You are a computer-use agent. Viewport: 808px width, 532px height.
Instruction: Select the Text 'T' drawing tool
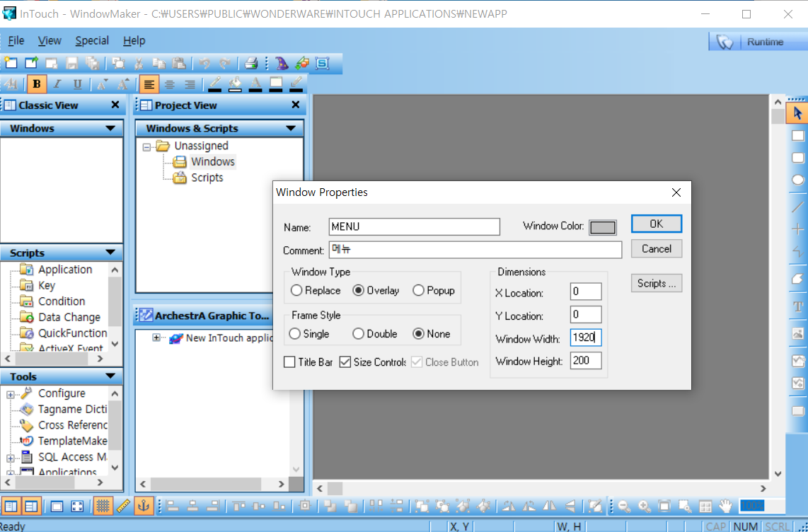pyautogui.click(x=797, y=307)
